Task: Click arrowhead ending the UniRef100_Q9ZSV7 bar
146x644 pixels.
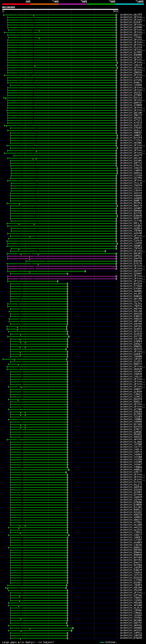Action: click(86, 271)
